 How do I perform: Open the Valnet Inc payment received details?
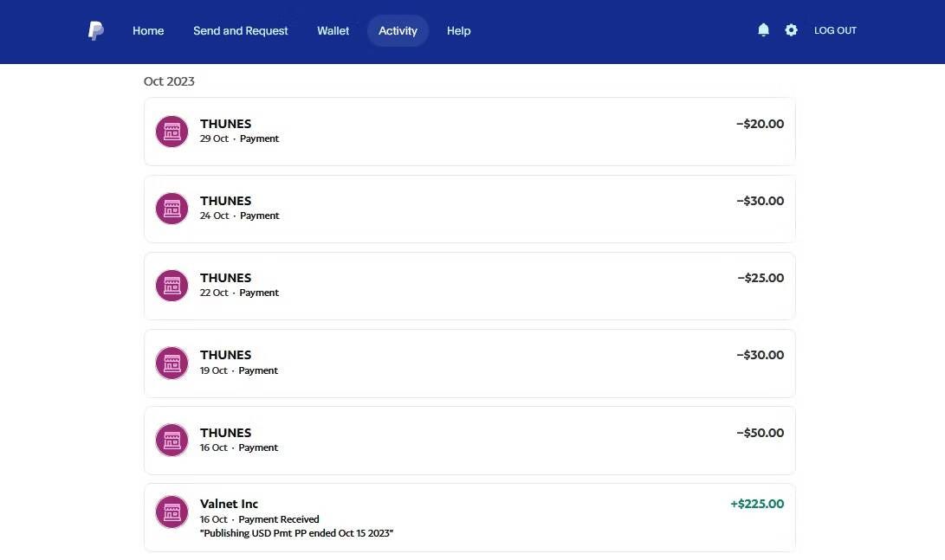pyautogui.click(x=469, y=517)
